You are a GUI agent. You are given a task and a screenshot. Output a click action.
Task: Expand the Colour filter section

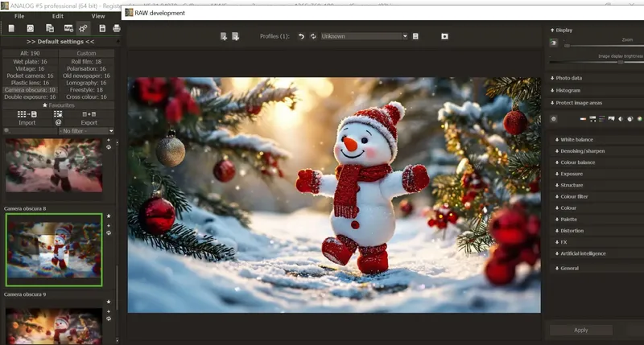tap(572, 196)
